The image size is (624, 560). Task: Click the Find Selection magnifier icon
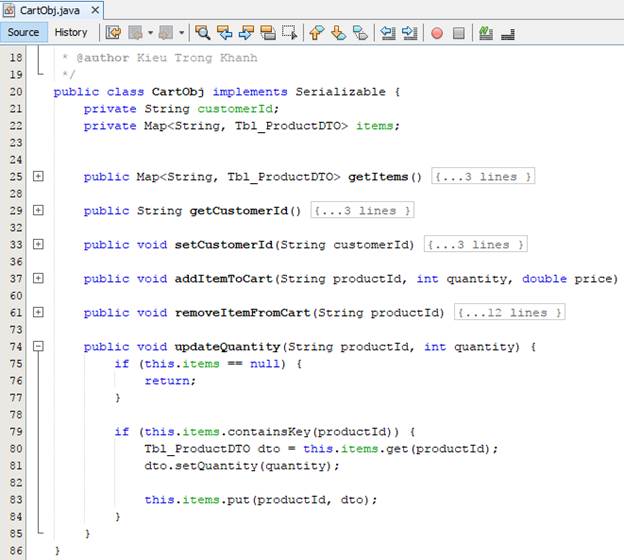pos(203,33)
